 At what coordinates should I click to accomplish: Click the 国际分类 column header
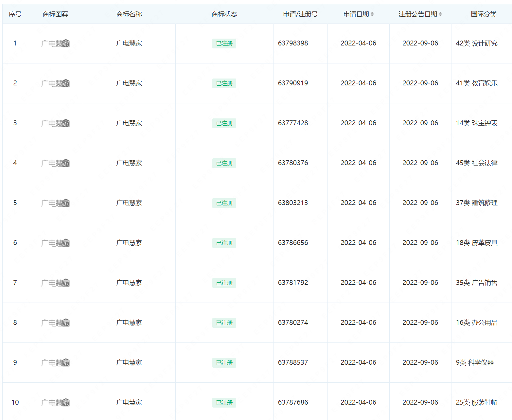pos(484,14)
